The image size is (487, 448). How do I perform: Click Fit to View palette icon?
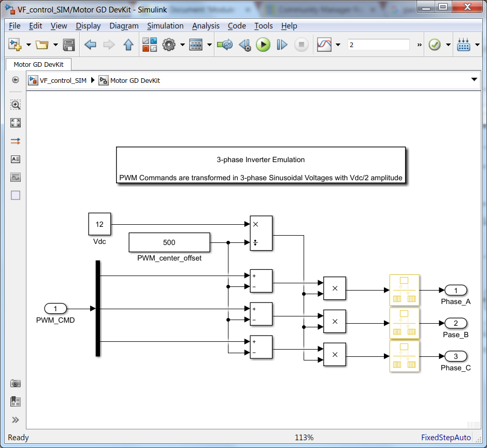(x=16, y=123)
